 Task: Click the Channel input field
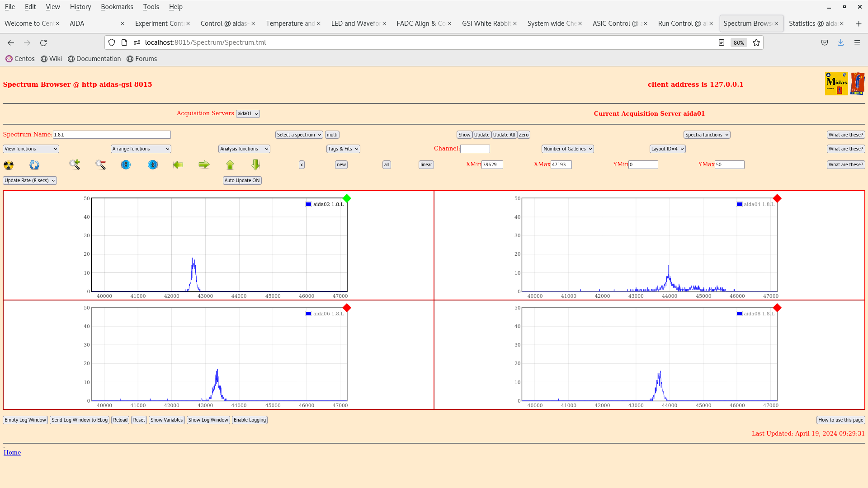(475, 149)
